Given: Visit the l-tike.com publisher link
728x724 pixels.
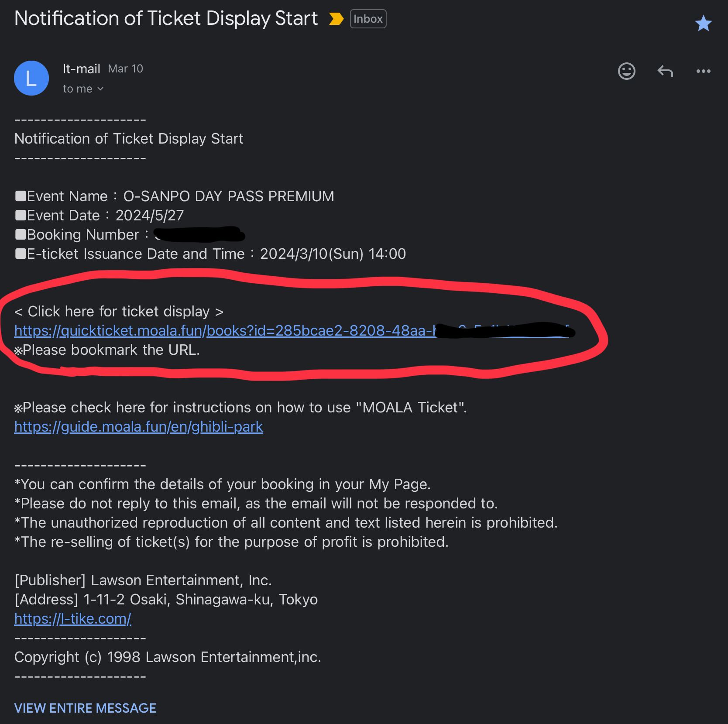Looking at the screenshot, I should pos(73,618).
